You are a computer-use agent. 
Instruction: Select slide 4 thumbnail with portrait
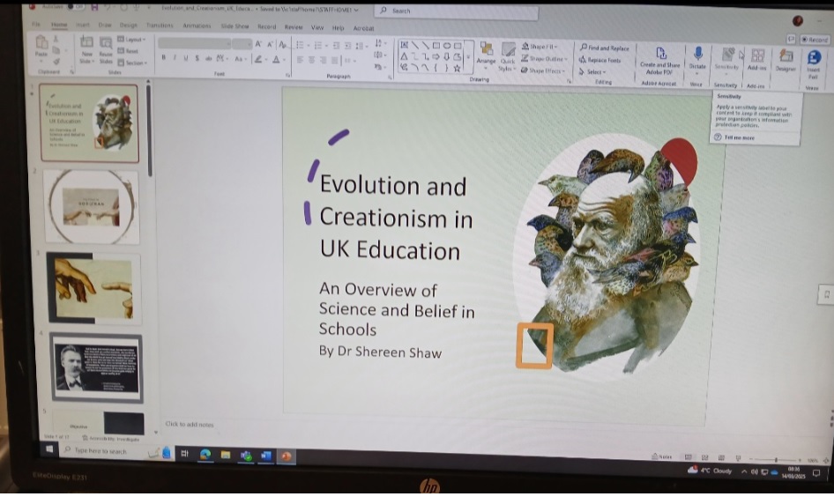pyautogui.click(x=96, y=368)
